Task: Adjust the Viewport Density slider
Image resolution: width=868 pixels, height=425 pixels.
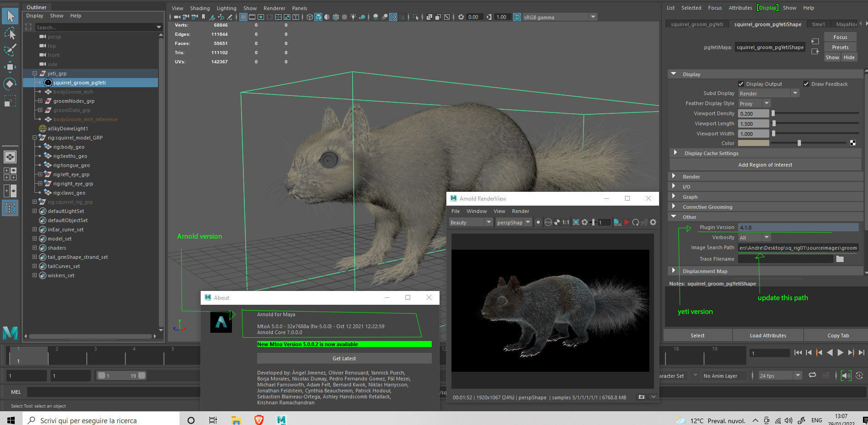Action: pos(773,113)
